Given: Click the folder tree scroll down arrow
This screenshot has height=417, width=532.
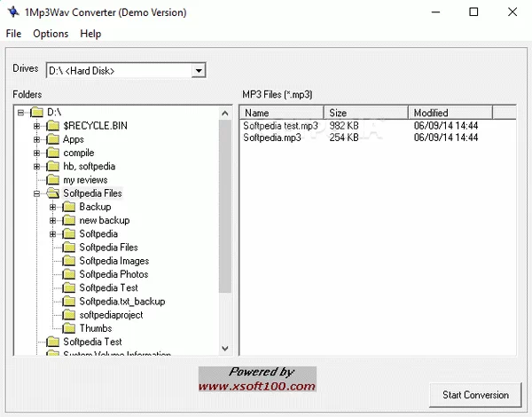Looking at the screenshot, I should point(225,349).
